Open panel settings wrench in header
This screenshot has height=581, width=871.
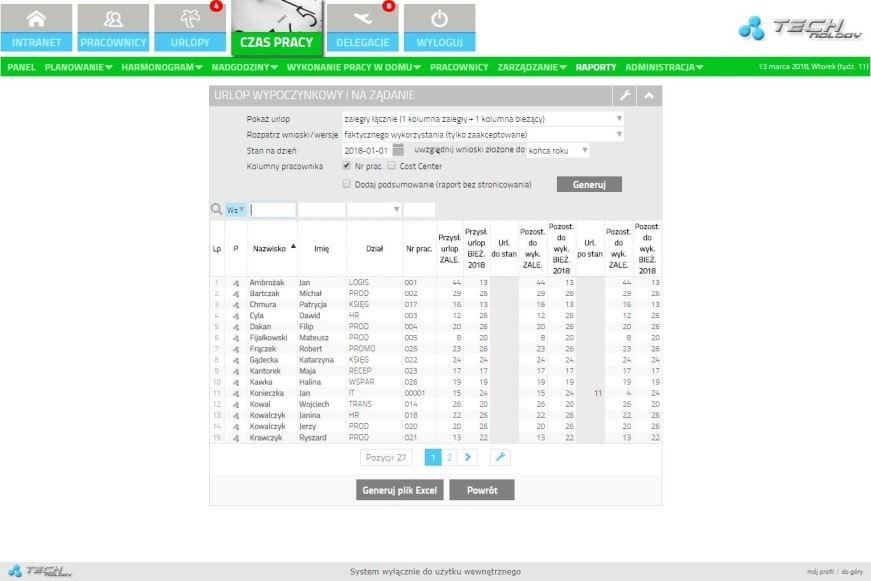click(x=625, y=96)
